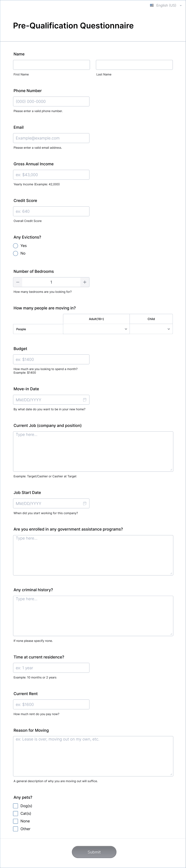
Task: Open the Job Start Date calendar picker icon
Action: (85, 503)
